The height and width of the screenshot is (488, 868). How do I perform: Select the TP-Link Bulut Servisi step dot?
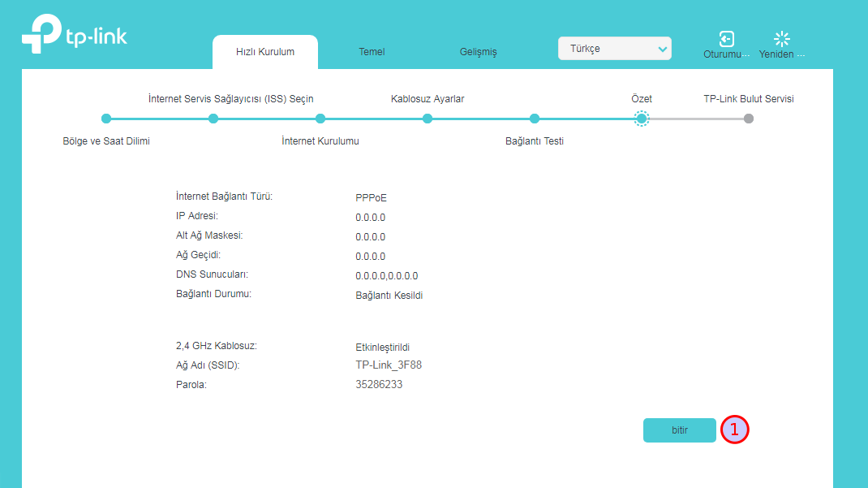pos(749,119)
